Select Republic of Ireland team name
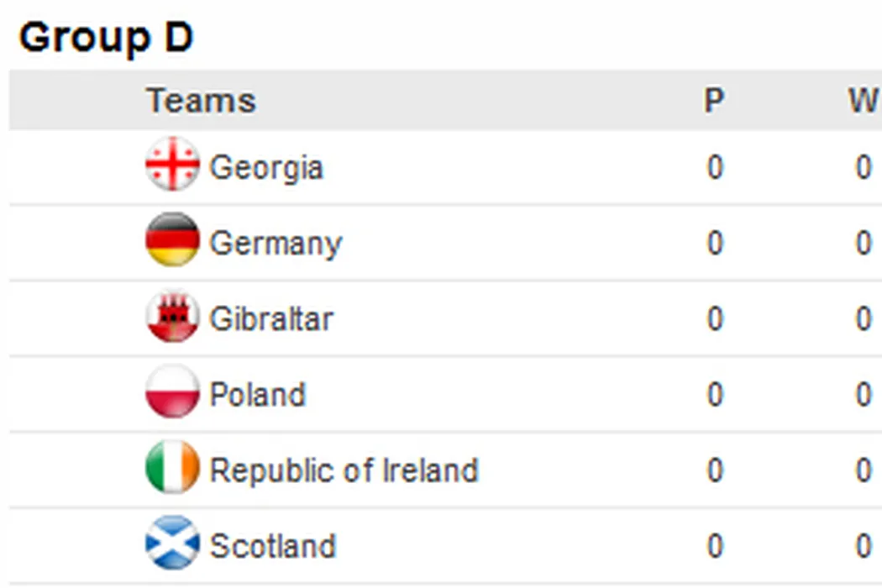Viewport: 882px width, 588px height. (x=344, y=470)
